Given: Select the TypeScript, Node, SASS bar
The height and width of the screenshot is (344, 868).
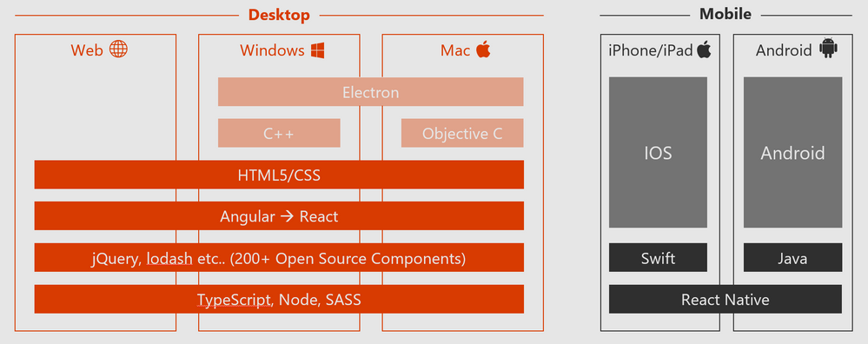Looking at the screenshot, I should [279, 299].
